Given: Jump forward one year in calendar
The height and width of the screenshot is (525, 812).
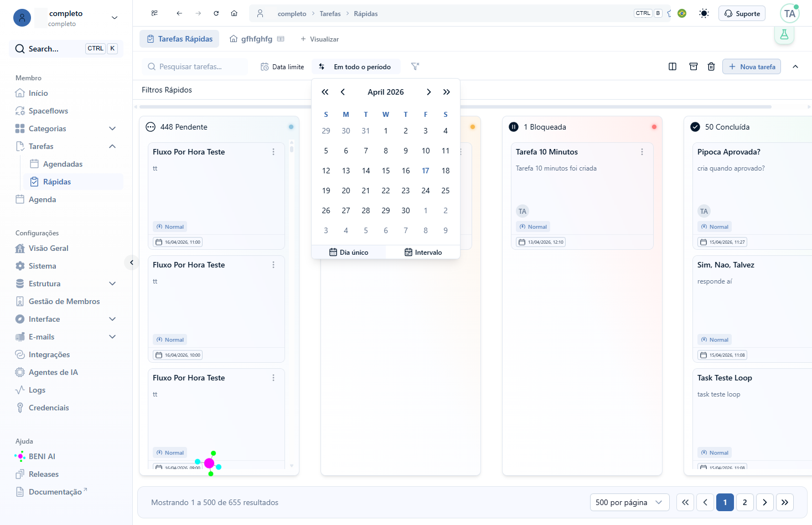Looking at the screenshot, I should click(447, 92).
